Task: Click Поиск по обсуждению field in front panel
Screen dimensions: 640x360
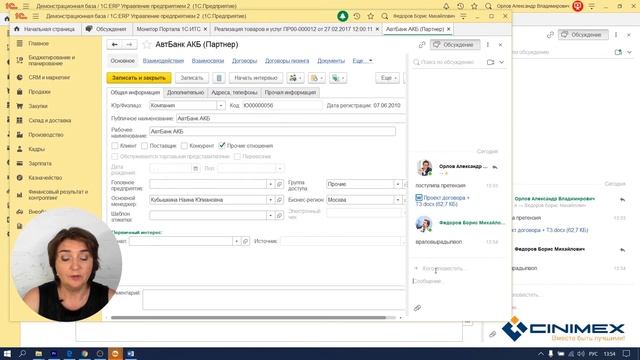Action: pos(448,62)
